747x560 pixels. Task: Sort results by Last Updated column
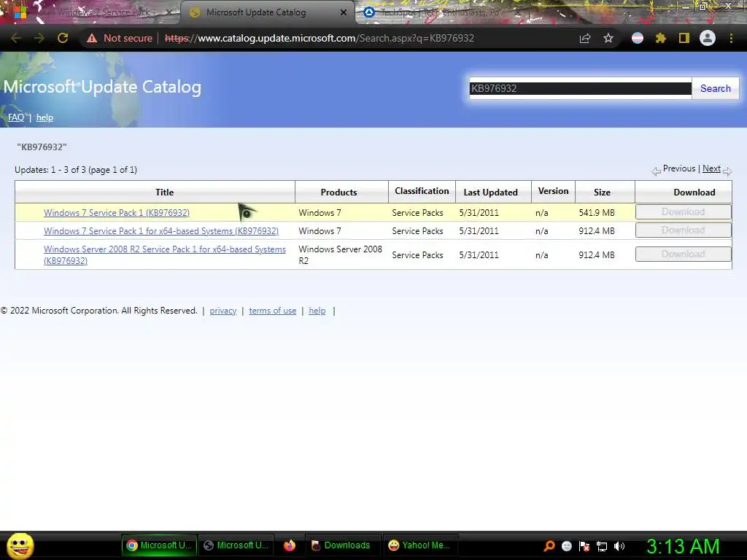click(x=490, y=192)
